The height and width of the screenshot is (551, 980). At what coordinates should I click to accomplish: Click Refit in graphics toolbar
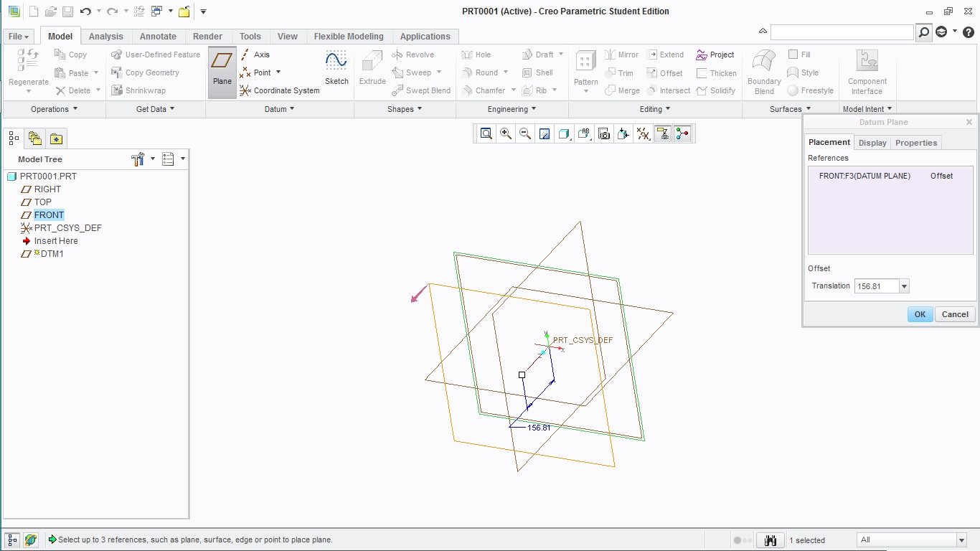[x=486, y=133]
